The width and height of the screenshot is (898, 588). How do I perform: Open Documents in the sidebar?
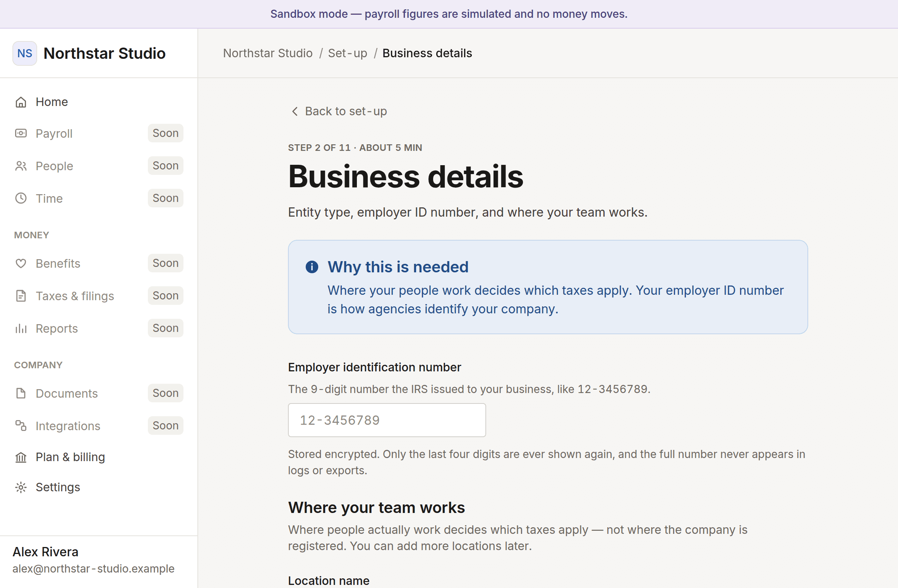pos(99,393)
